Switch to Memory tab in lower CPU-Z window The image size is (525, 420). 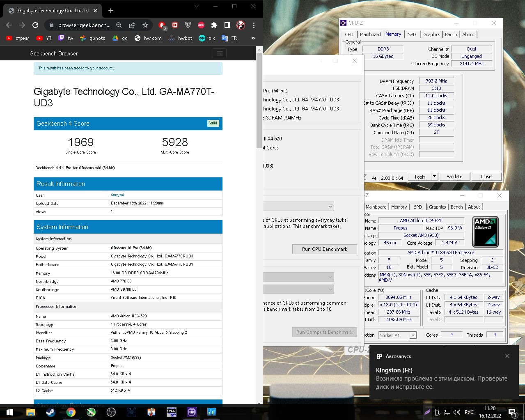pyautogui.click(x=399, y=207)
